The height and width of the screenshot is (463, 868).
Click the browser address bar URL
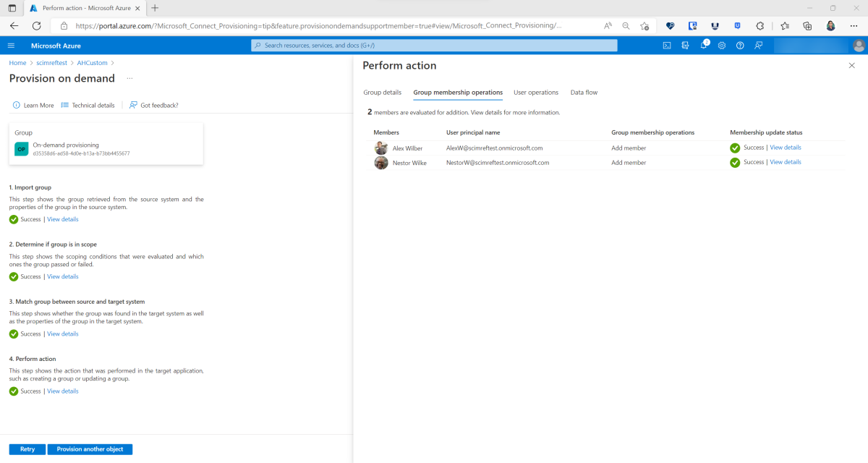click(318, 25)
